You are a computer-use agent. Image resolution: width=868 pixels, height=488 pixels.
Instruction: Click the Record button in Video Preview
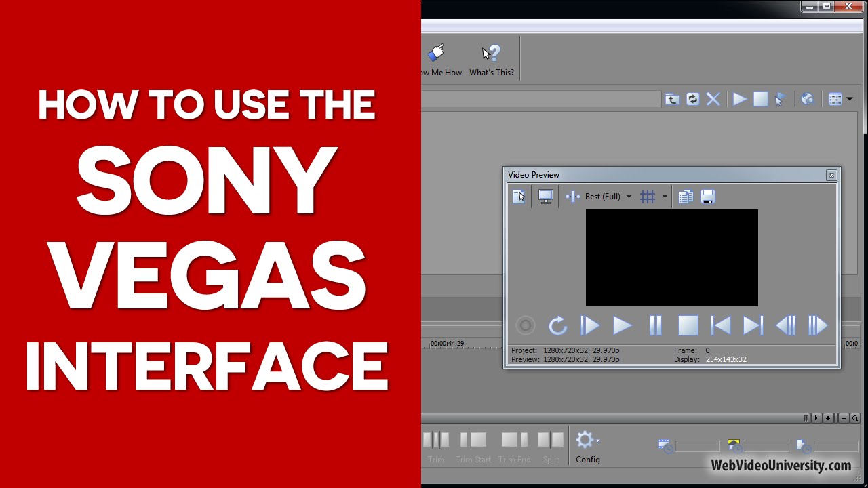pyautogui.click(x=525, y=326)
